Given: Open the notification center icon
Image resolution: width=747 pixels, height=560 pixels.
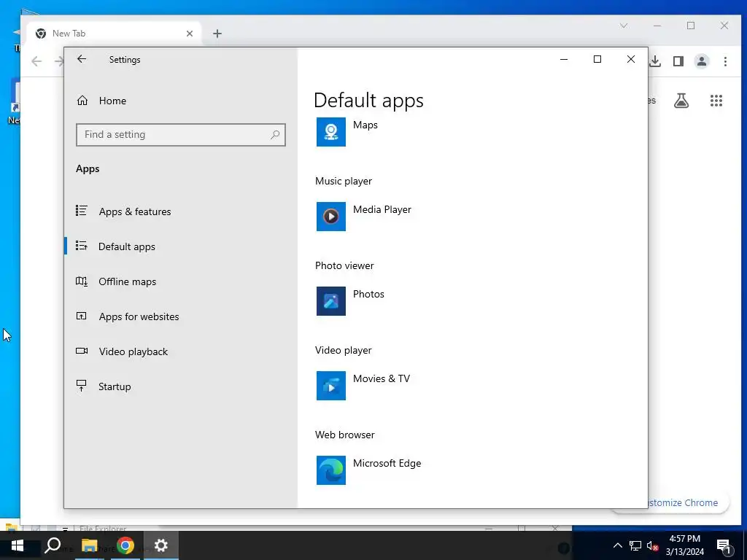Looking at the screenshot, I should 724,545.
